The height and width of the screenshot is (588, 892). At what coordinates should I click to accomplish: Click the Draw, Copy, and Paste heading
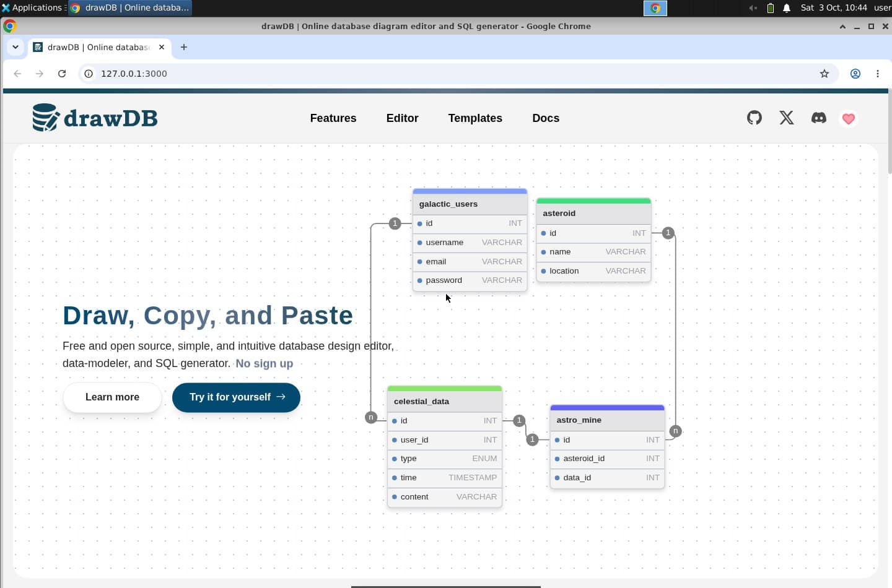click(208, 316)
